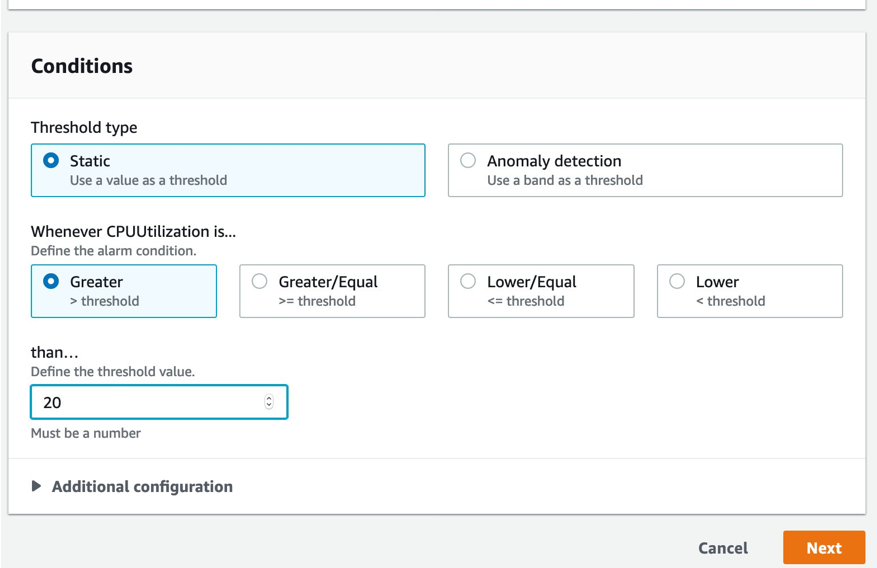Click the orange Next button
This screenshot has width=877, height=568.
point(824,548)
